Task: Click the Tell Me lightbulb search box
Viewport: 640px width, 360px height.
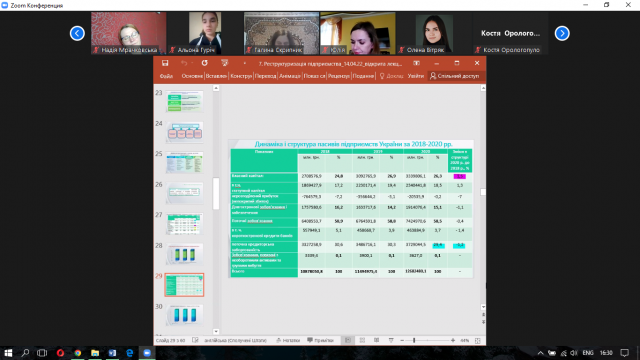Action: [391, 76]
